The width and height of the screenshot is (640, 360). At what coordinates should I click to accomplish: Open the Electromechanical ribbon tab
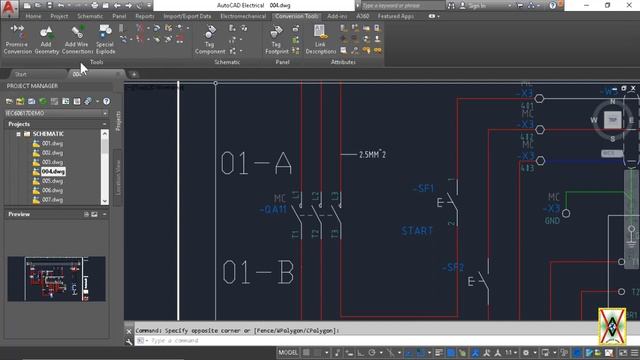(x=243, y=16)
